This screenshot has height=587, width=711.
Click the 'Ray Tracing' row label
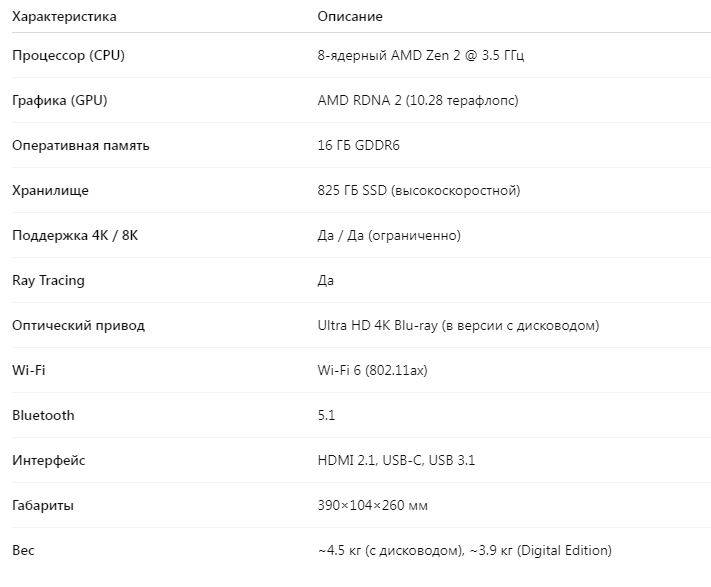(49, 280)
